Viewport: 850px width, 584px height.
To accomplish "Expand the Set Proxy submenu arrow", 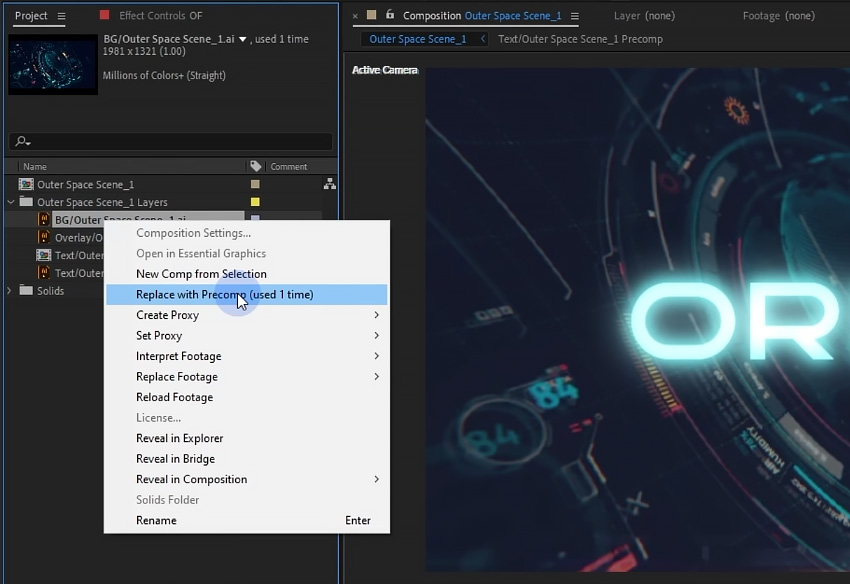I will tap(376, 336).
